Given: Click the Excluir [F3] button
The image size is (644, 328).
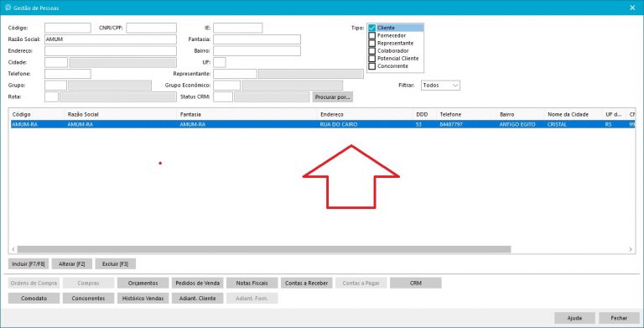Looking at the screenshot, I should click(x=116, y=264).
